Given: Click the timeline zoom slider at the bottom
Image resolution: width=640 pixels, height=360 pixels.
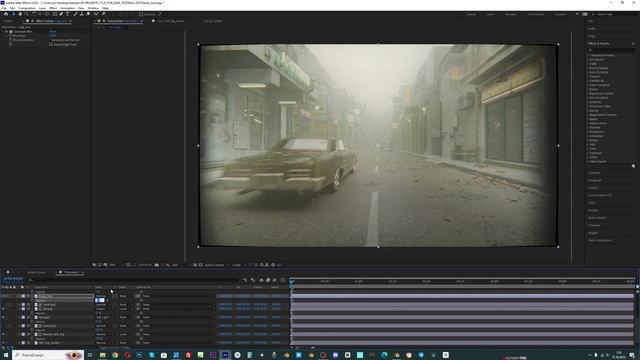Looking at the screenshot, I should [x=304, y=348].
